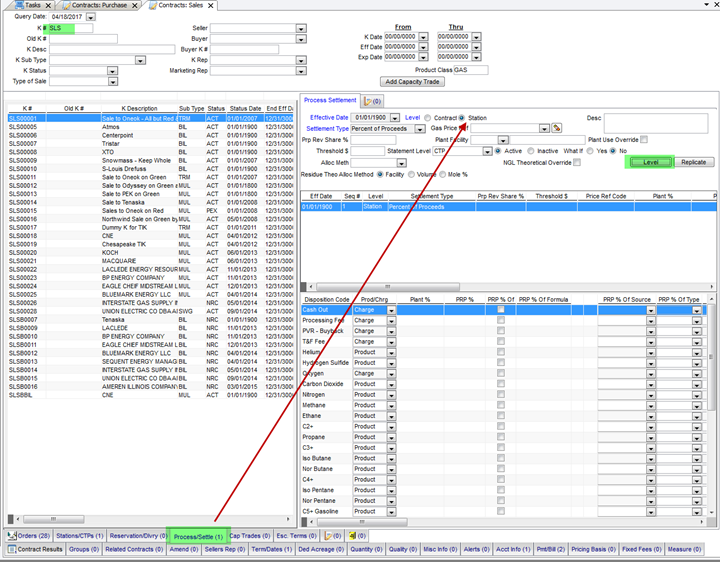The width and height of the screenshot is (720, 562).
Task: Open the bottom speaker-icon tab
Action: tap(352, 536)
